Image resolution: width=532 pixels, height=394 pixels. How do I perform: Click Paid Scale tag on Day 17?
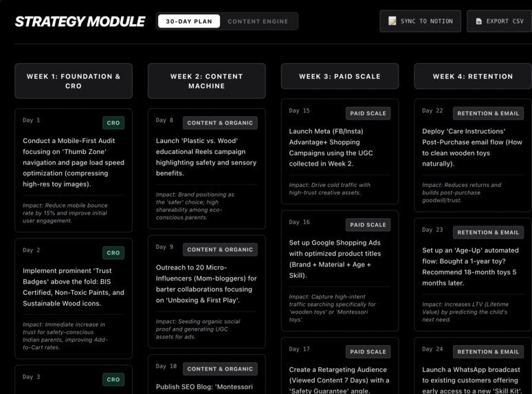[x=368, y=352]
